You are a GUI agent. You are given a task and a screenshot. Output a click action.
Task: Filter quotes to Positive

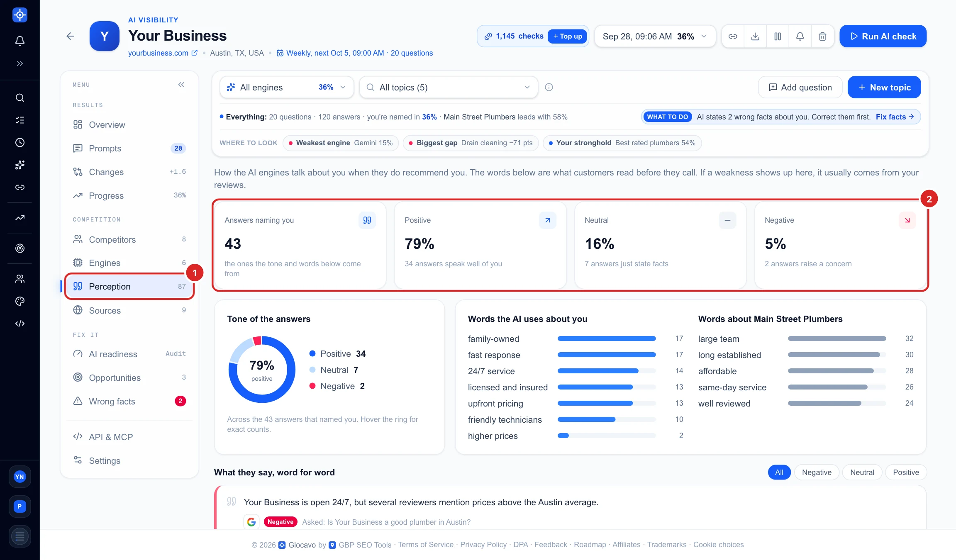click(x=906, y=472)
